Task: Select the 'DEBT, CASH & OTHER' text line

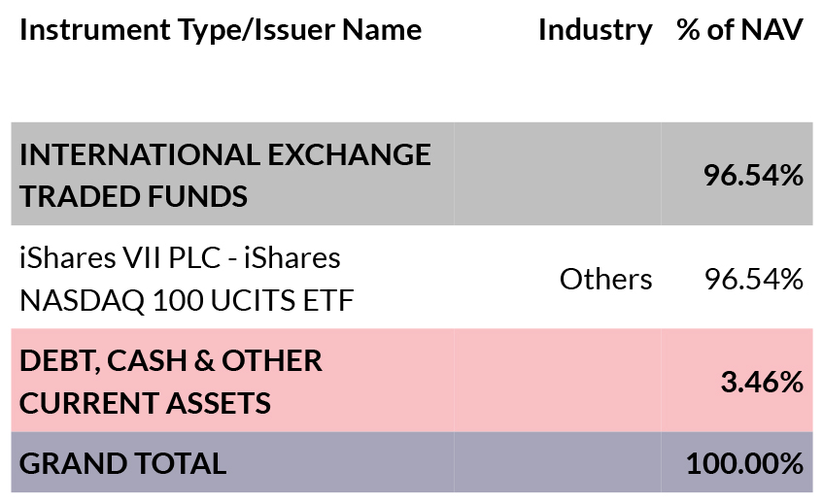Action: coord(170,360)
